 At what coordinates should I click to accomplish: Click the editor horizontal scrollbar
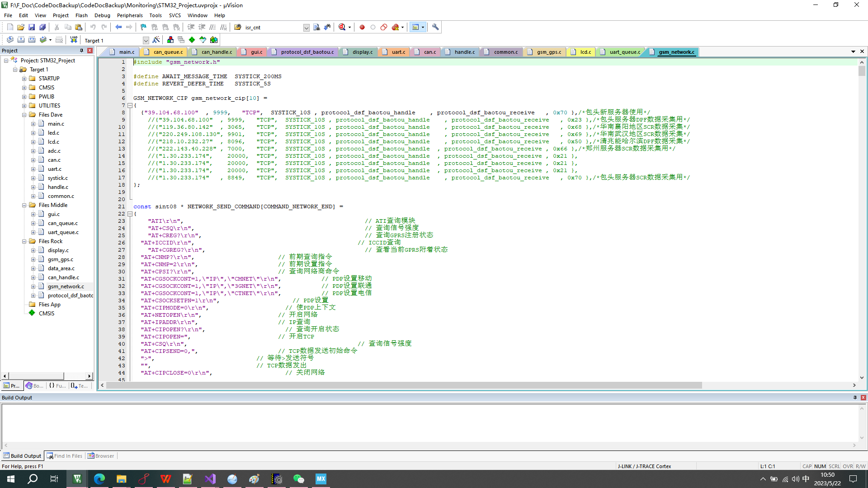pos(404,385)
